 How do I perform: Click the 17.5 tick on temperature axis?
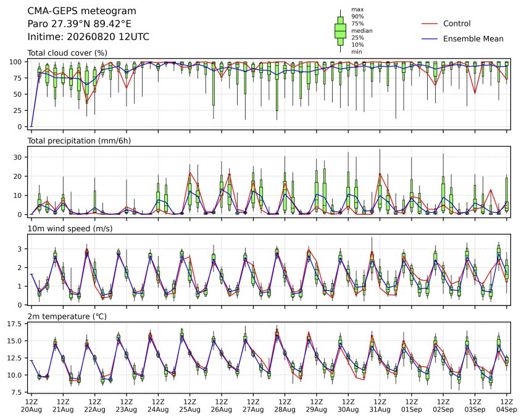pos(14,324)
